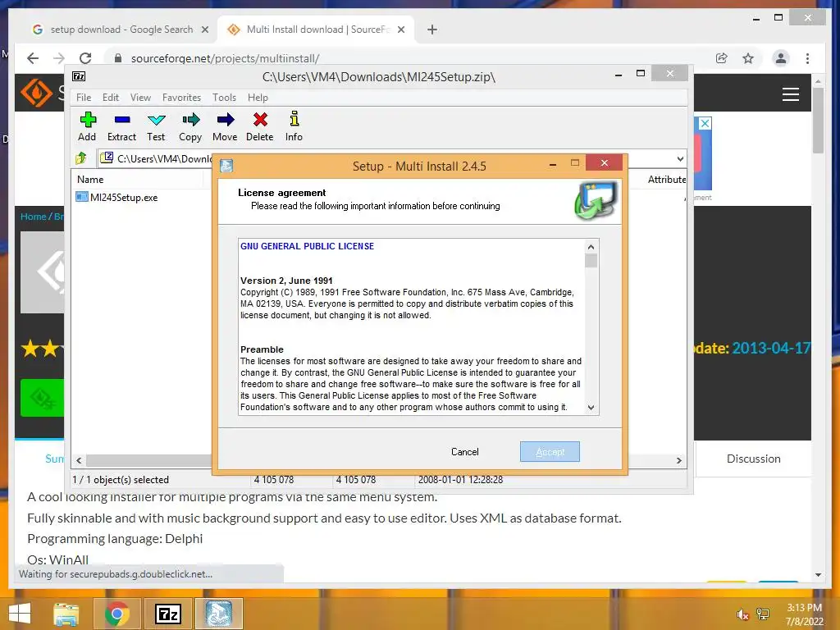The height and width of the screenshot is (630, 840).
Task: Open the 7-Zip Favorites menu
Action: [181, 98]
